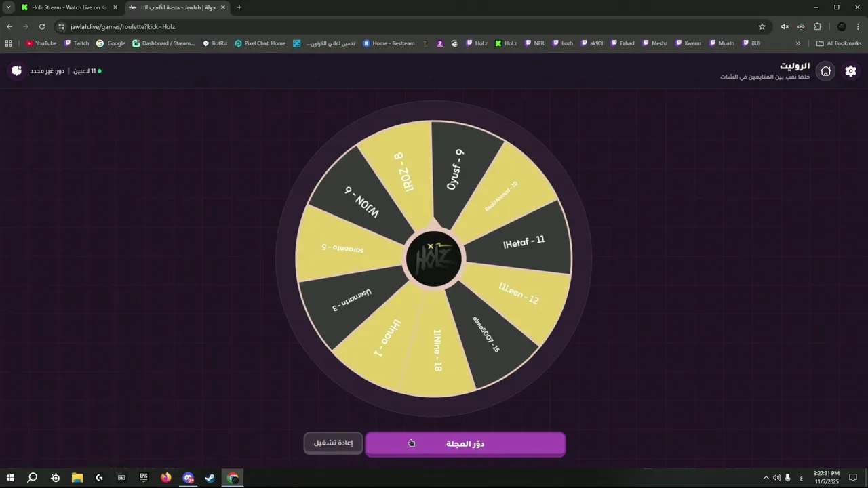Click the 11 لاعبين players count label
The height and width of the screenshot is (488, 868).
tap(85, 71)
